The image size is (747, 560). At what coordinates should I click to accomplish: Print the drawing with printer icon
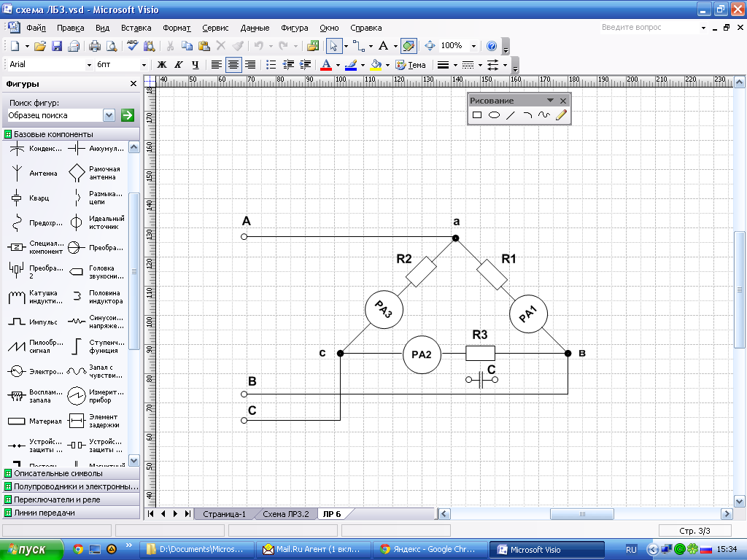[x=95, y=46]
